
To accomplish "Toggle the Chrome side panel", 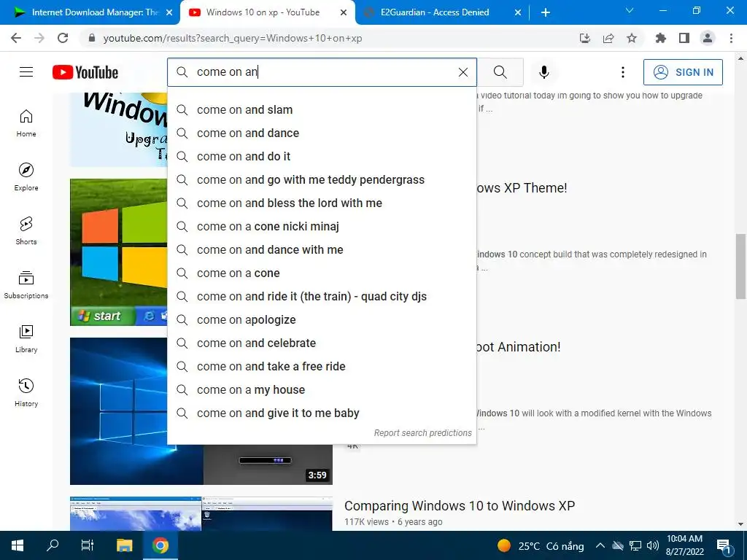I will (684, 38).
